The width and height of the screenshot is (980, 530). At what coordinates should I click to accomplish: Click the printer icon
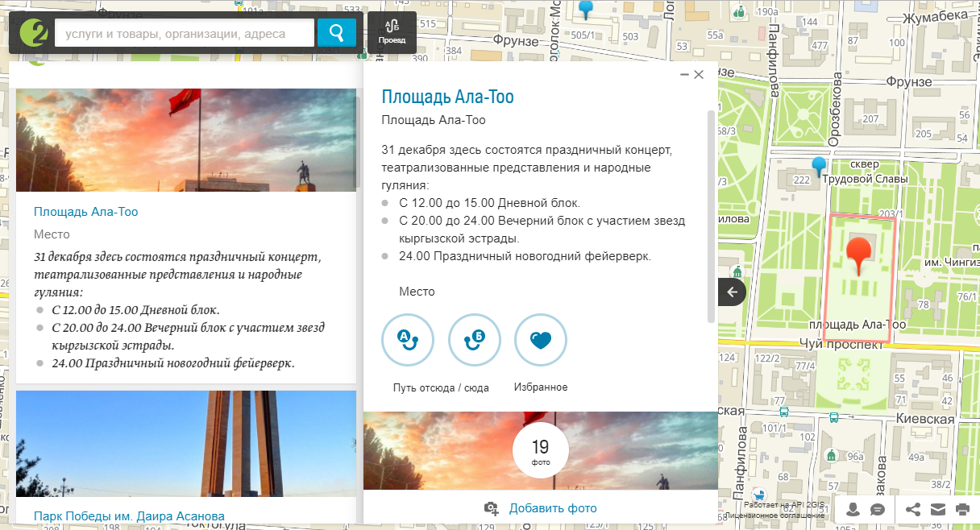click(x=962, y=510)
